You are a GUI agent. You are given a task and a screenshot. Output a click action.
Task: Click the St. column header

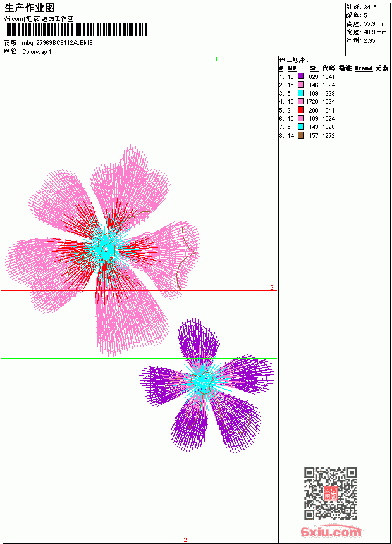pos(314,68)
